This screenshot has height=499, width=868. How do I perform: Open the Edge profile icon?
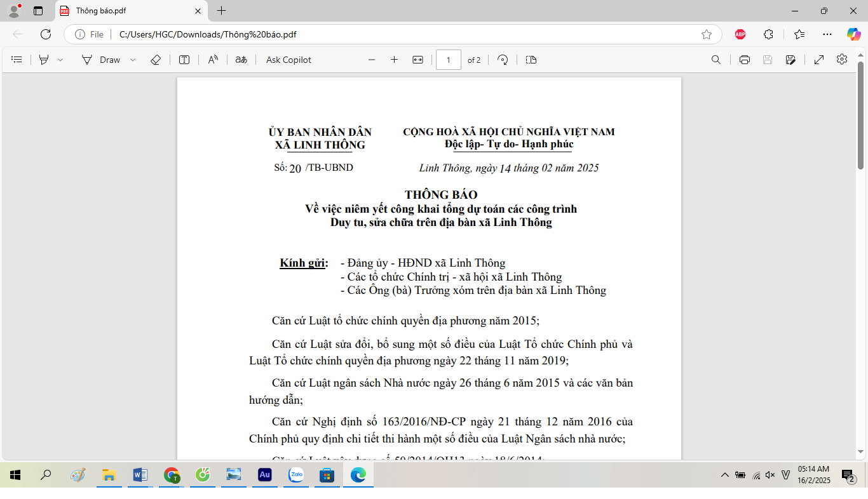click(x=14, y=10)
